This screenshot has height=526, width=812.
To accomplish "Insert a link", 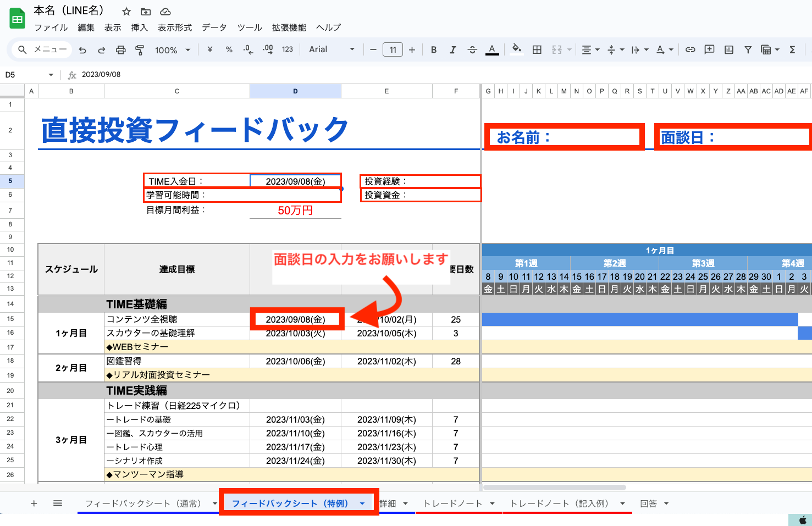I will coord(690,49).
